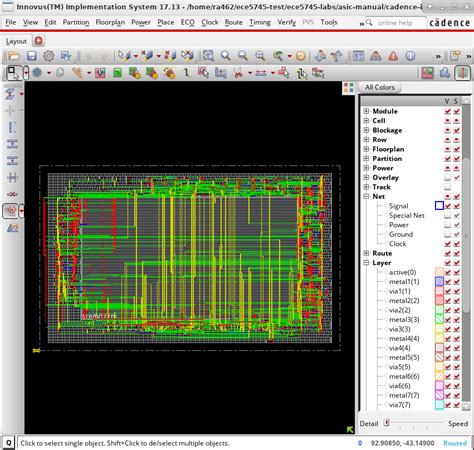The image size is (474, 450).
Task: Select the Layout tab
Action: pyautogui.click(x=16, y=41)
